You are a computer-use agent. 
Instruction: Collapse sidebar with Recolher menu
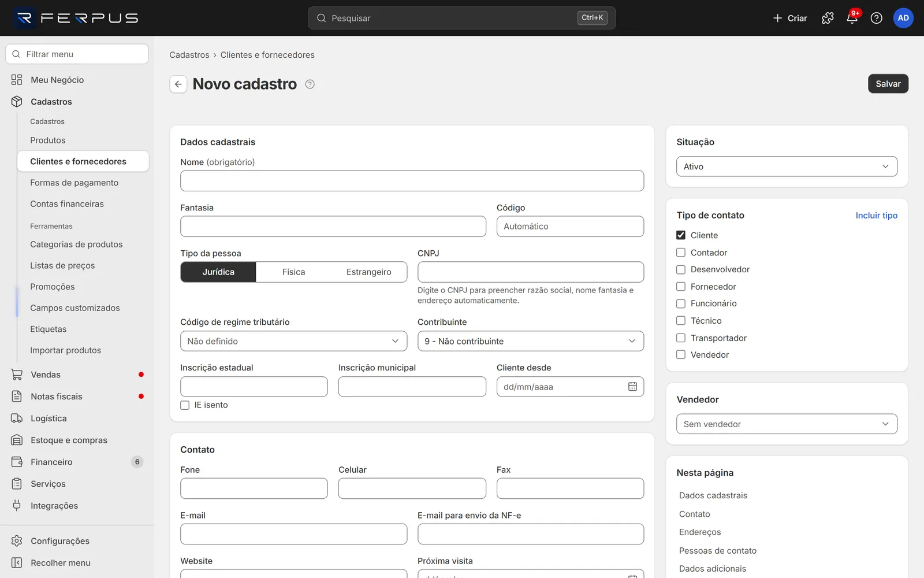(x=77, y=563)
